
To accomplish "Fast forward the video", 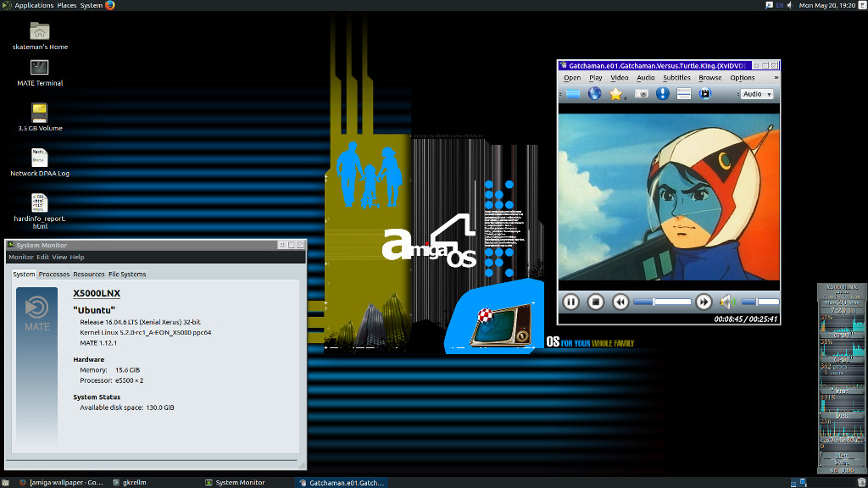I will point(704,302).
